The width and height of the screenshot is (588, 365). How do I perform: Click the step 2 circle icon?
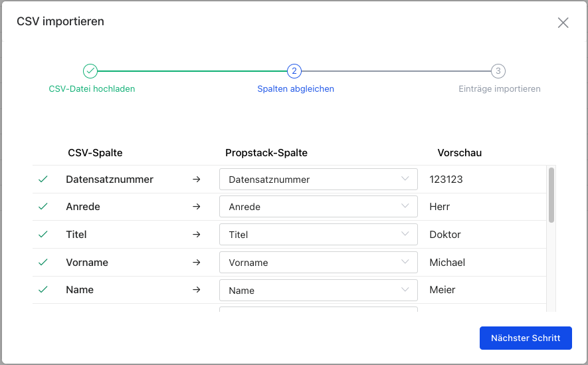(x=294, y=71)
